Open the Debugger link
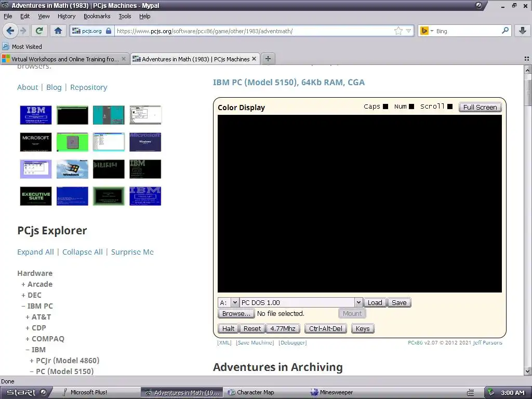This screenshot has width=532, height=399. click(292, 343)
